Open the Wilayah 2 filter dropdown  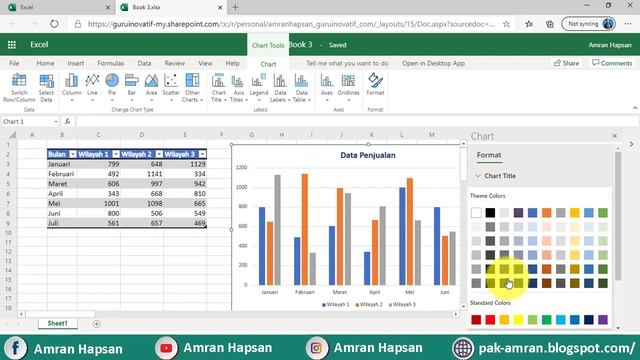(159, 154)
